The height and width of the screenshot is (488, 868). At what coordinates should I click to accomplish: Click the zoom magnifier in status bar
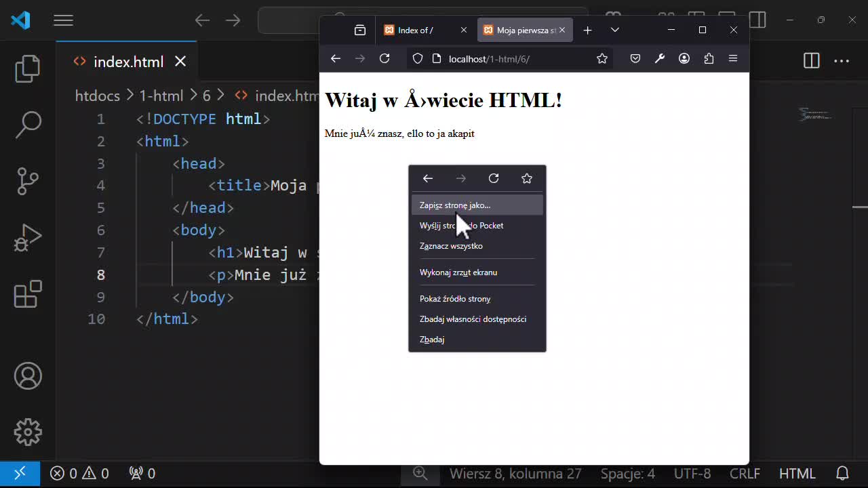(420, 473)
